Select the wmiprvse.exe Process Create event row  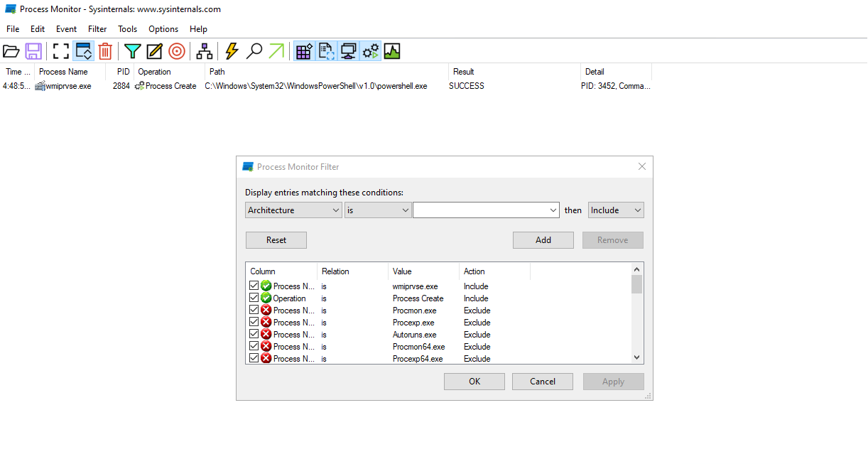pyautogui.click(x=327, y=86)
